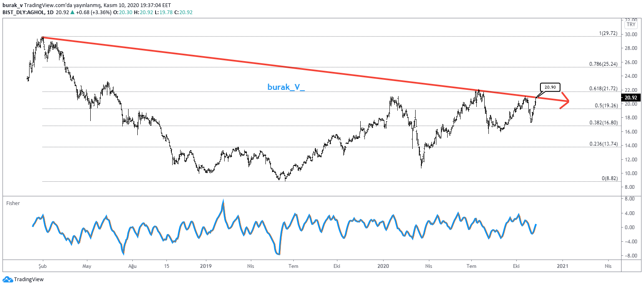Screen dimensions: 644x287
Task: Select the red descending trendline
Action: pos(291,68)
